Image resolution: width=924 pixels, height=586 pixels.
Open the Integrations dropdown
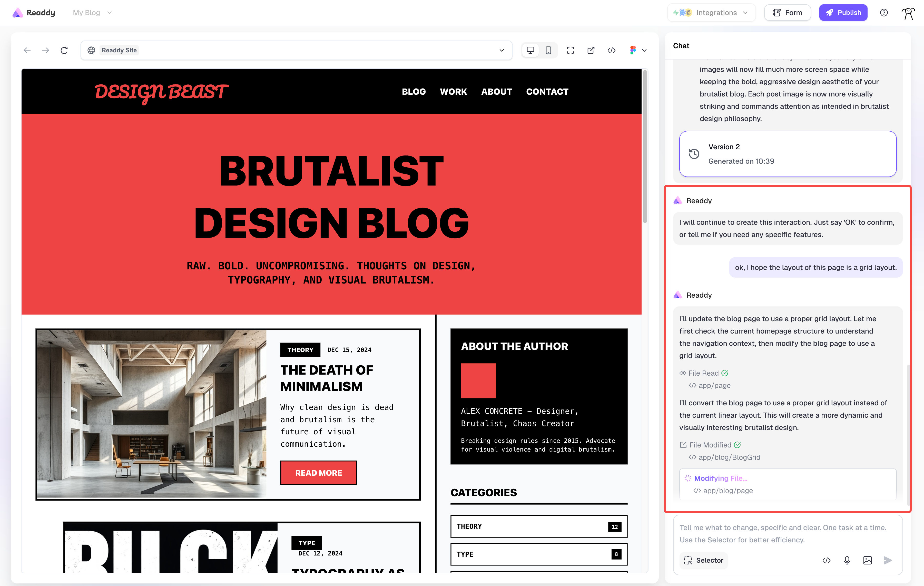click(x=711, y=13)
